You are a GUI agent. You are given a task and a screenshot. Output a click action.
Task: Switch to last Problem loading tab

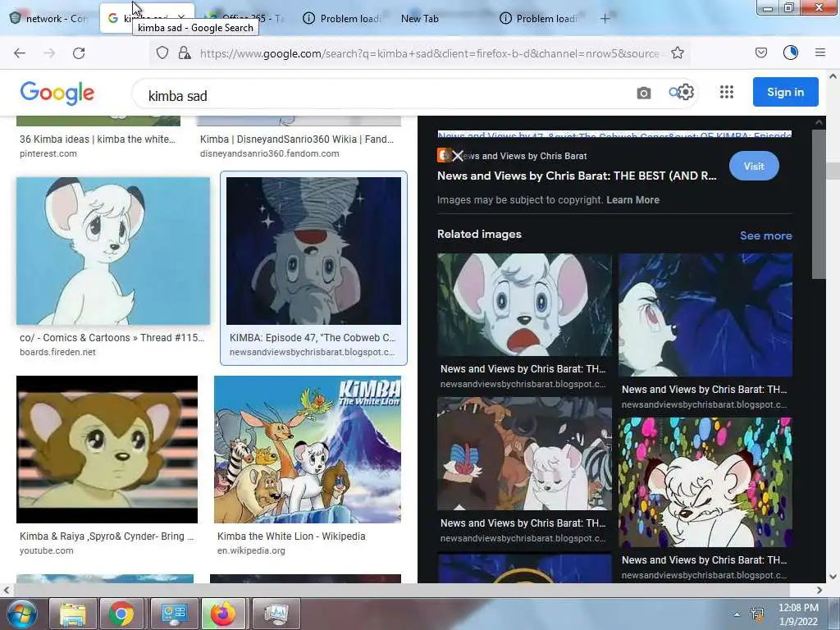click(538, 18)
